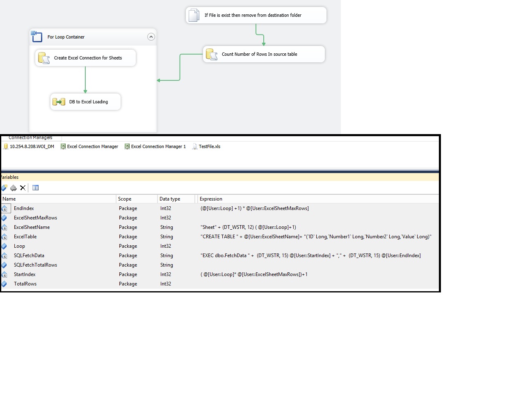Viewport: 525px width, 420px height.
Task: Click the Excel Connection Manager icon
Action: pos(63,146)
